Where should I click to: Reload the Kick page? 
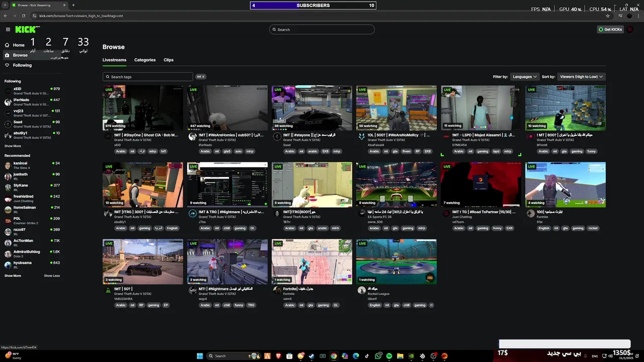click(x=24, y=16)
